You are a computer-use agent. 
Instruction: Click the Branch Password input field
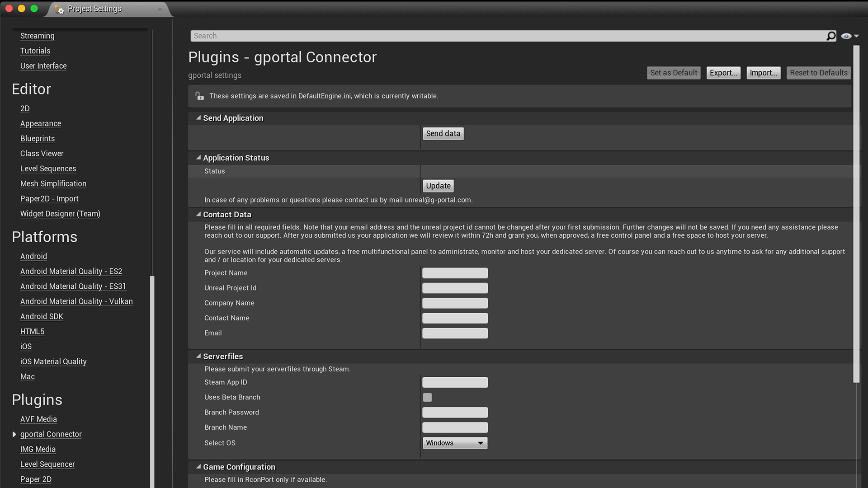pos(455,412)
